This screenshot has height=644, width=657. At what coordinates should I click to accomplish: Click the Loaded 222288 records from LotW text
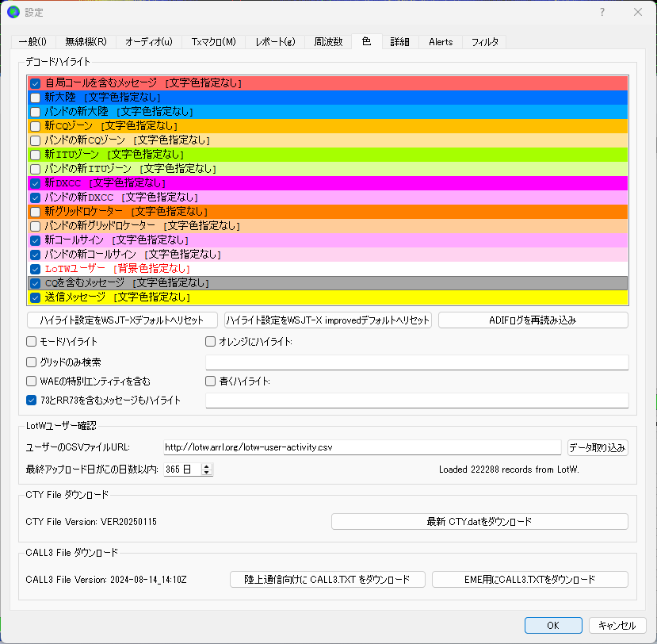509,470
